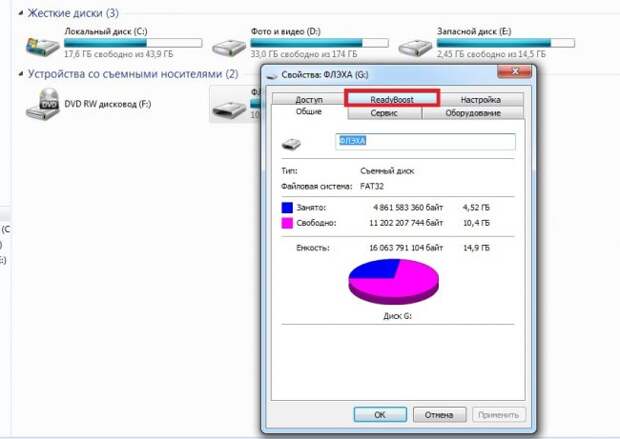
Task: Click the Диск G: caption
Action: point(397,316)
